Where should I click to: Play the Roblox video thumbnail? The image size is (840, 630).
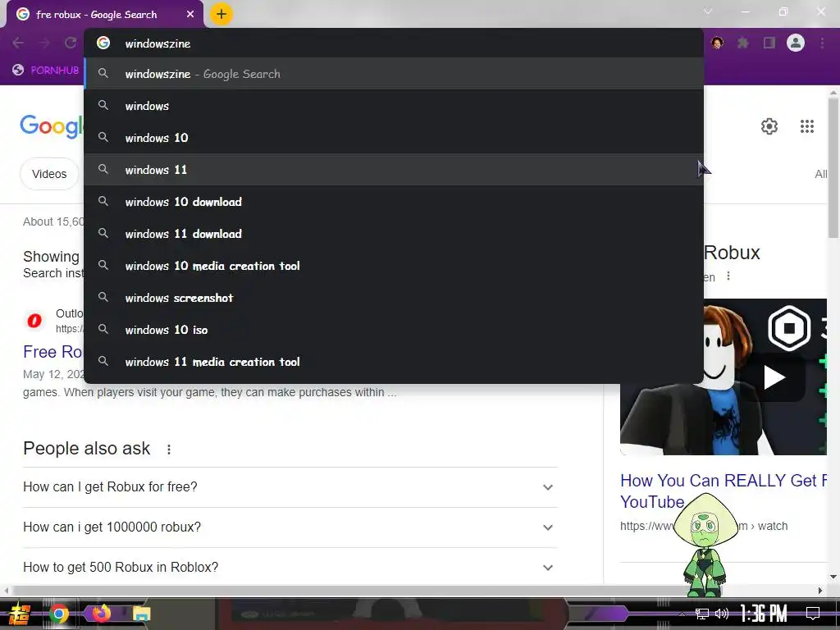coord(773,377)
